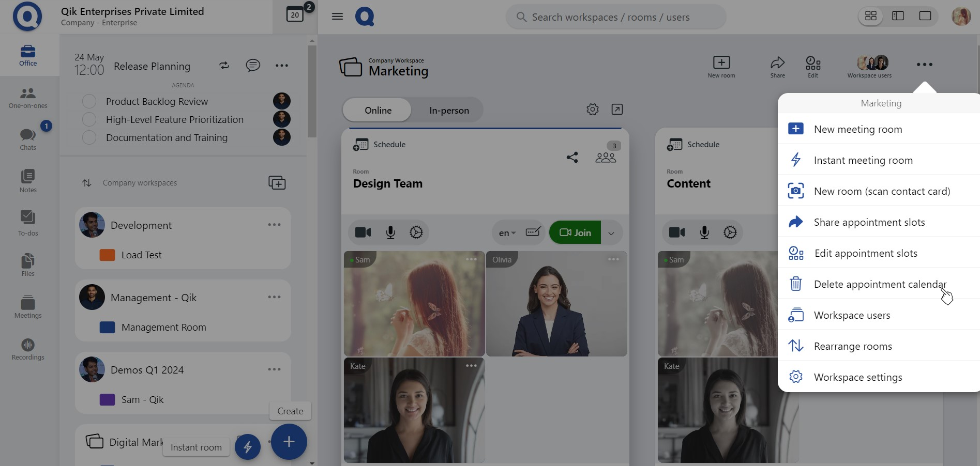Toggle the Design Team microphone
The height and width of the screenshot is (466, 980).
point(390,232)
